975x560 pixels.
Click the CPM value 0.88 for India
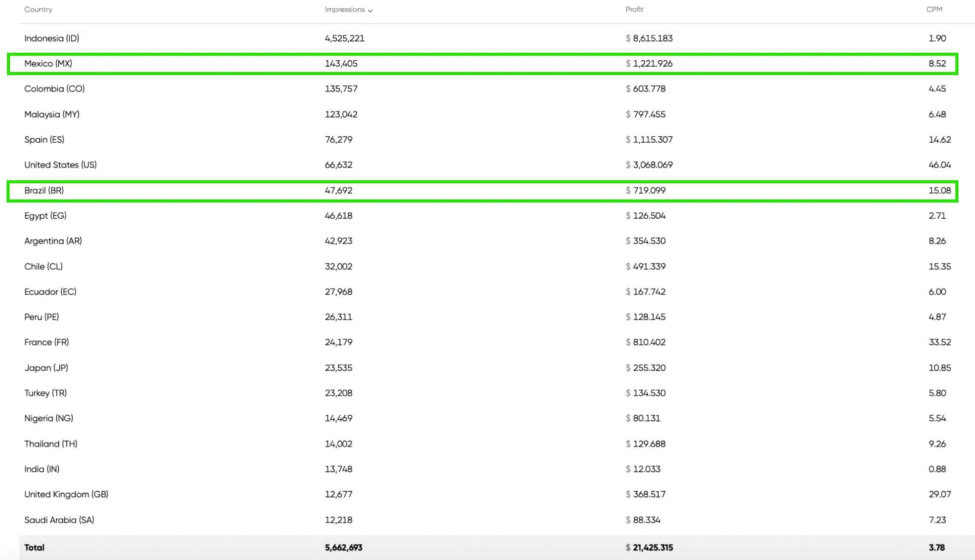click(937, 469)
